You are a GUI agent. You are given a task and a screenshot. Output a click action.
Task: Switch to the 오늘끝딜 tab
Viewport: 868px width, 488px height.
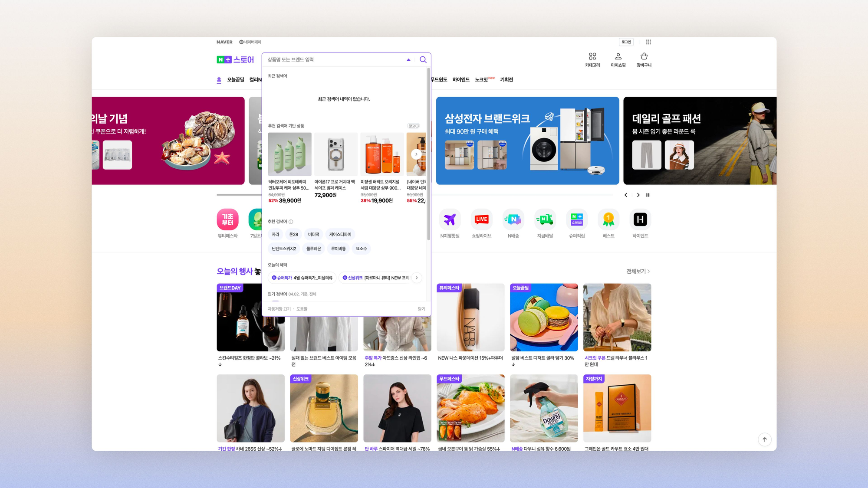(235, 80)
